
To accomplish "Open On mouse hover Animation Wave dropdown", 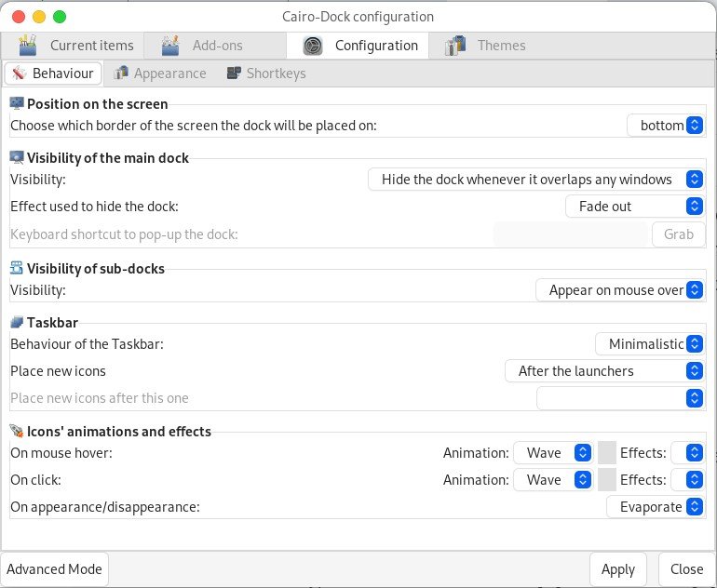I will coord(553,452).
